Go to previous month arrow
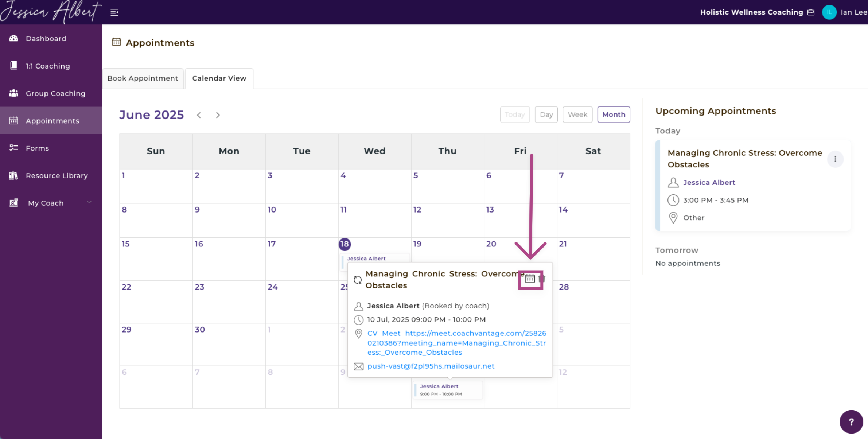The height and width of the screenshot is (439, 868). pyautogui.click(x=199, y=115)
